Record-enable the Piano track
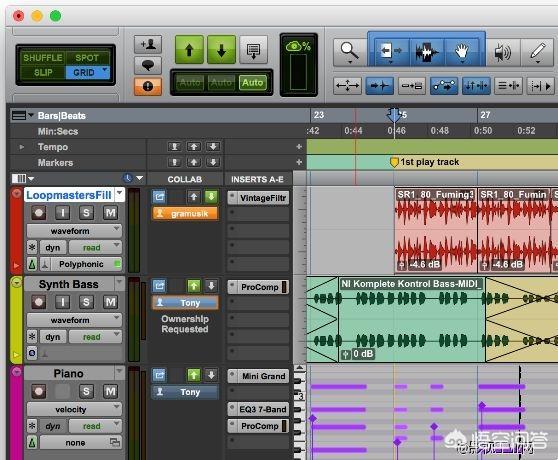Viewport: 558px width, 460px height. point(39,391)
